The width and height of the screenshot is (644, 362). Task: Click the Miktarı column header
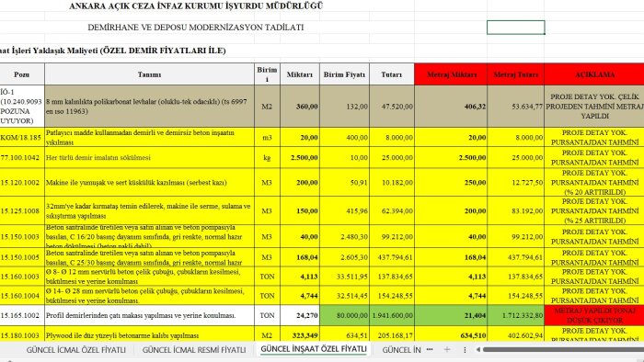[x=300, y=74]
